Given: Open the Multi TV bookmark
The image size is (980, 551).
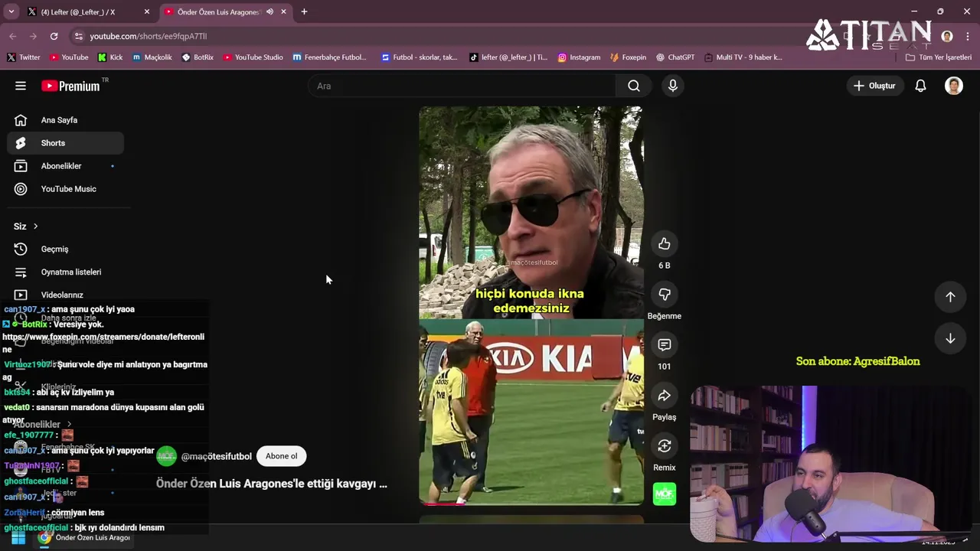Looking at the screenshot, I should click(x=743, y=57).
